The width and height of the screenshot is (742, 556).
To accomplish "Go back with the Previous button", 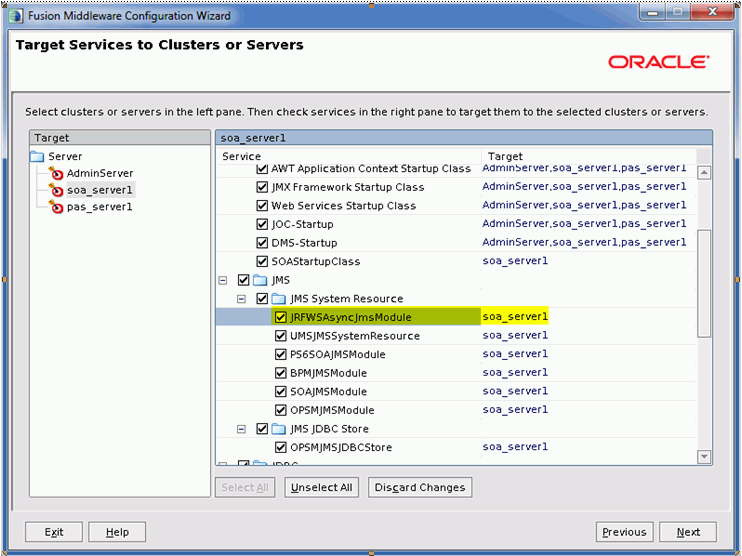I will coord(624,532).
